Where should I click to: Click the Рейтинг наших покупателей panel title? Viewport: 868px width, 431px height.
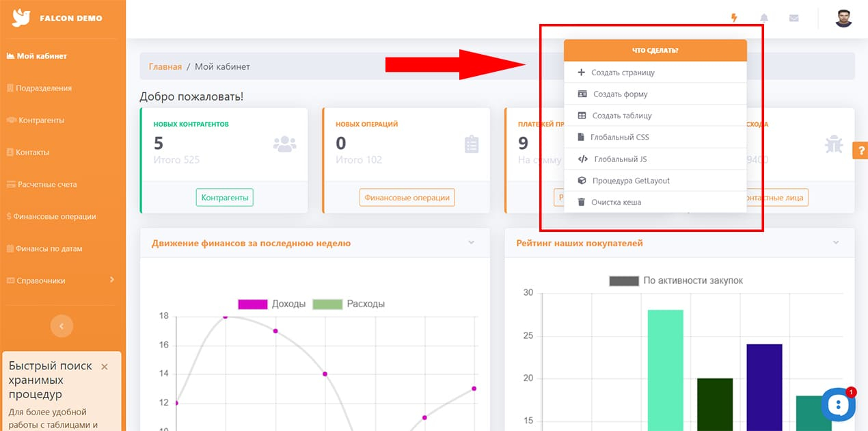pos(580,243)
